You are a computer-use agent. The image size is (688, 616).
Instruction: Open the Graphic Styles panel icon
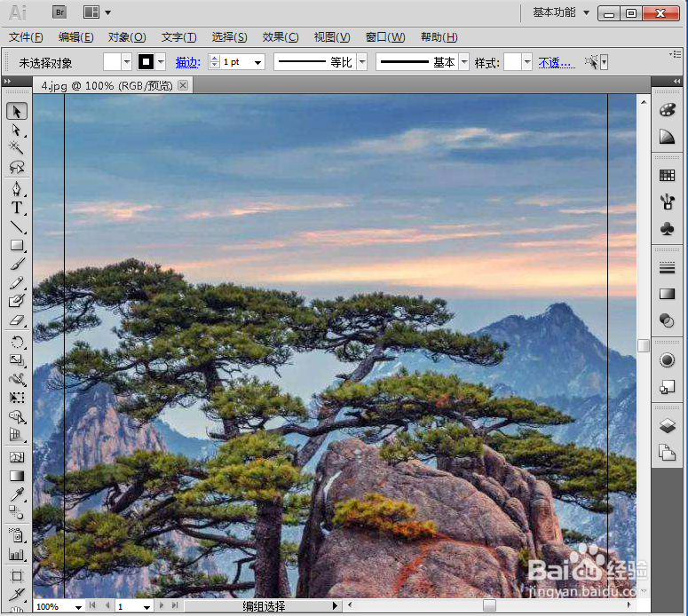[x=667, y=387]
